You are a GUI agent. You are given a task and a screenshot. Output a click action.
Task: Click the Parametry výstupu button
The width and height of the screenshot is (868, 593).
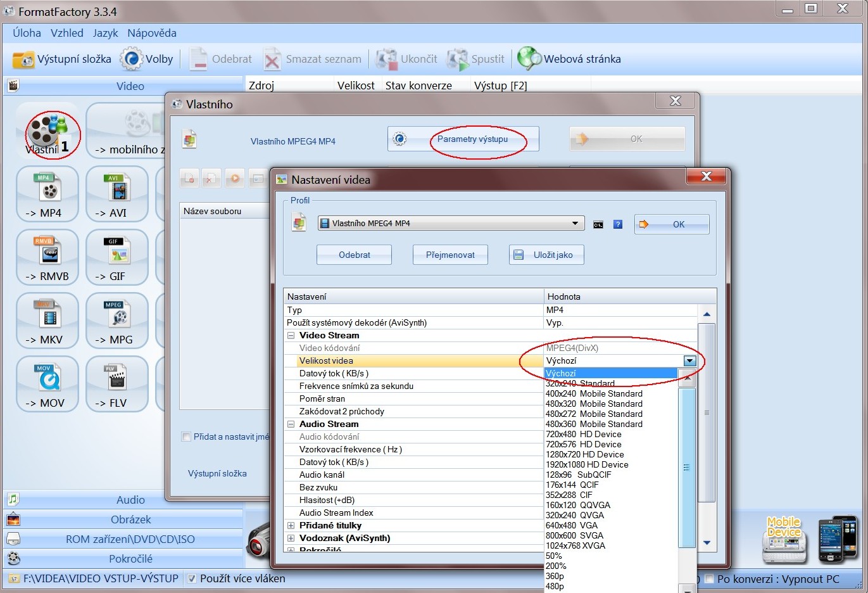pos(463,139)
